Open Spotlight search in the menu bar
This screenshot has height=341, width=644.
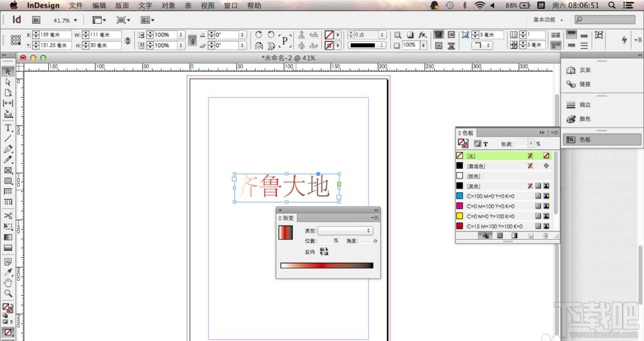tap(612, 5)
